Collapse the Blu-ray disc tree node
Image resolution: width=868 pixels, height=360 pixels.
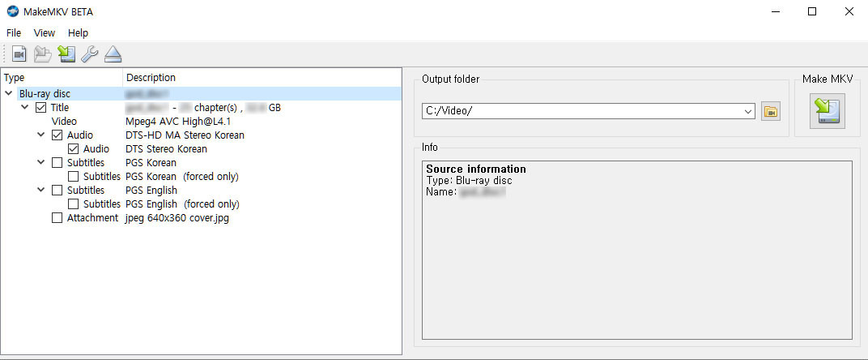click(8, 94)
